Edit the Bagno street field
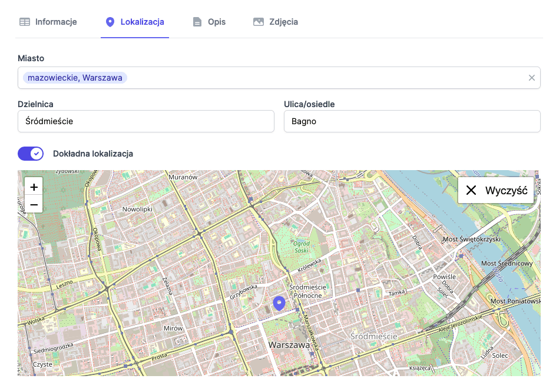This screenshot has width=556, height=392. 411,121
